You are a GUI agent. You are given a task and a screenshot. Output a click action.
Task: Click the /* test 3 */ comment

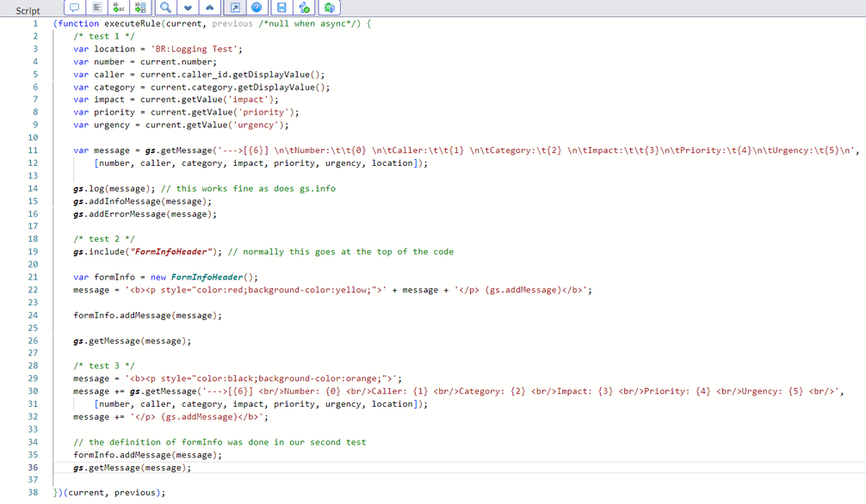pyautogui.click(x=104, y=366)
